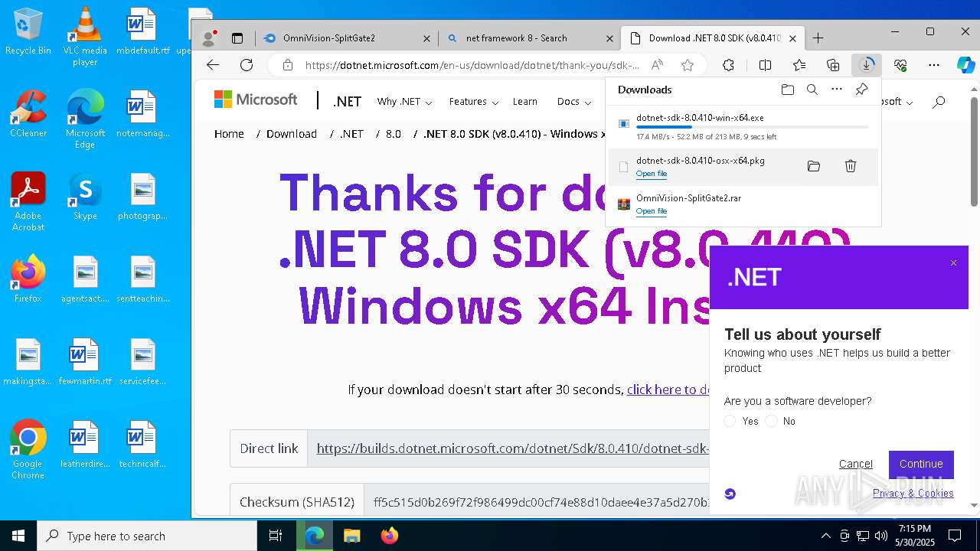The height and width of the screenshot is (551, 980).
Task: Open the Favorites list icon
Action: tap(799, 65)
